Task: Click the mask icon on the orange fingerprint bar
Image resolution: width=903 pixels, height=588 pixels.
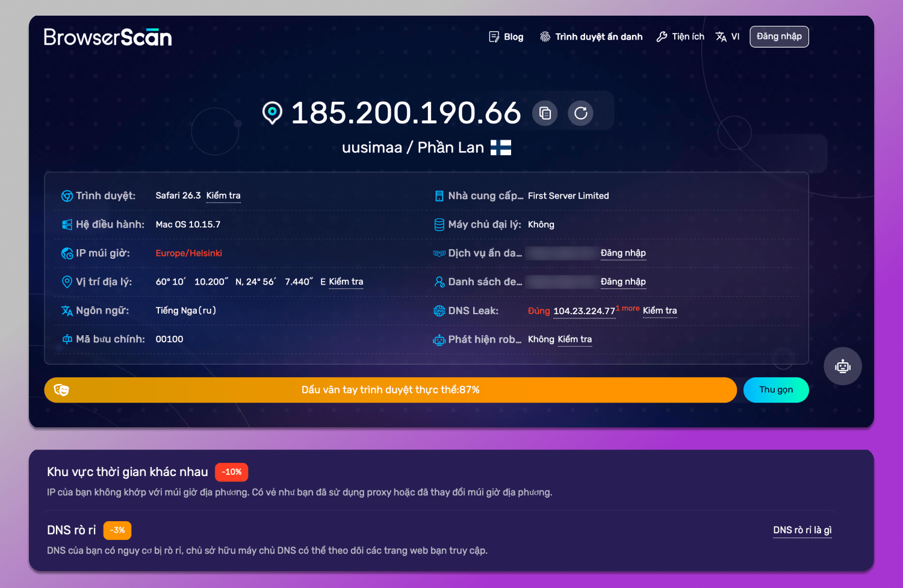Action: pos(61,390)
